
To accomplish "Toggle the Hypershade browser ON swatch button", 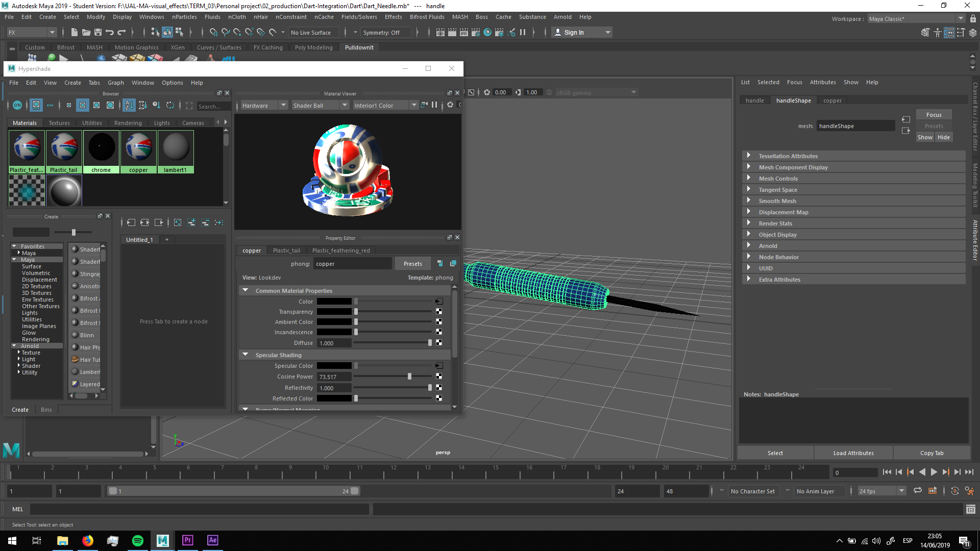I will tap(17, 105).
